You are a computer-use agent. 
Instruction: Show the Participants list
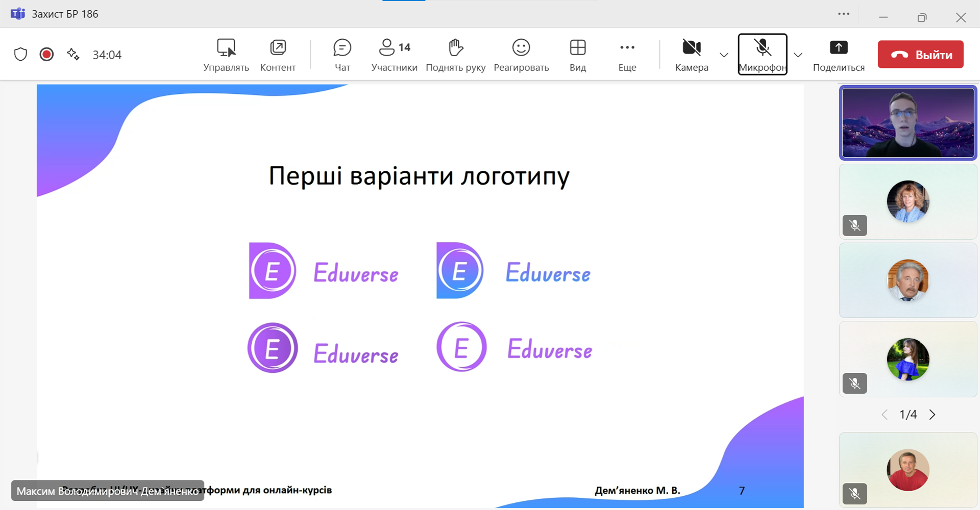point(394,54)
